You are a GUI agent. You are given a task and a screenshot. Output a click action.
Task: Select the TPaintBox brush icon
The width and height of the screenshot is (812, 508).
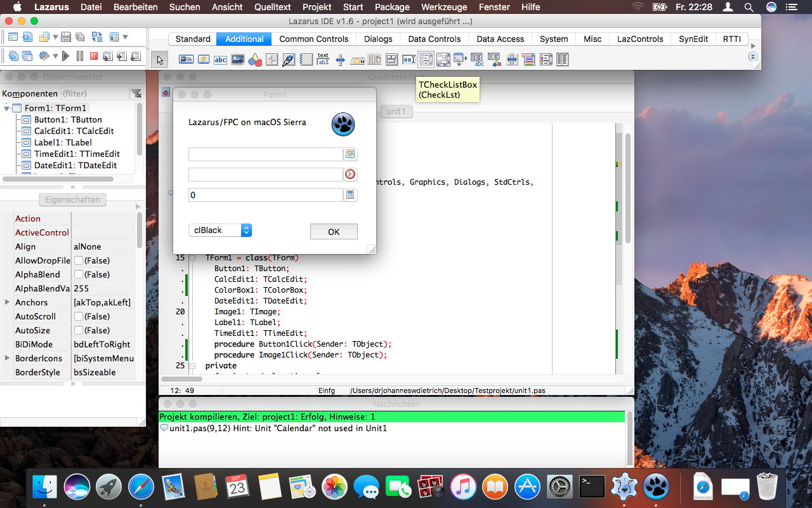(x=288, y=60)
